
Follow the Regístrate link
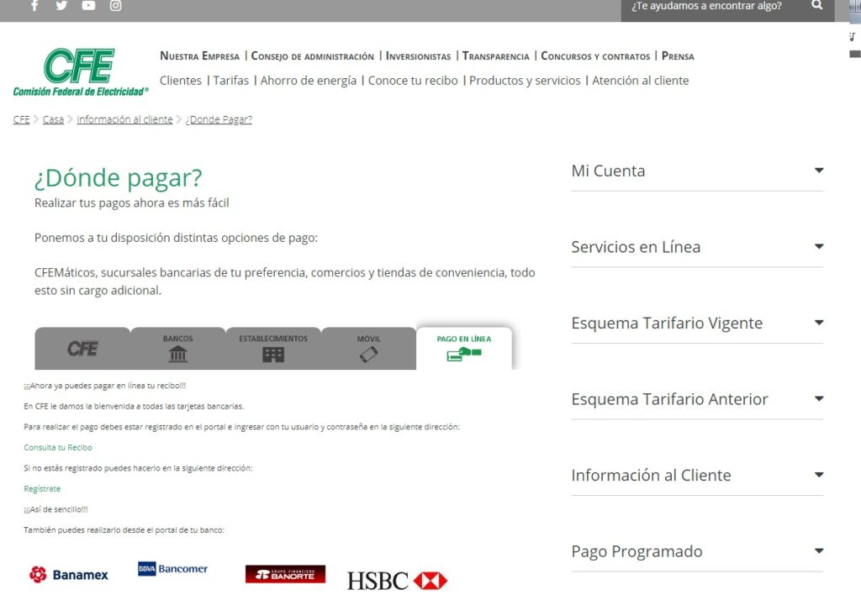42,488
